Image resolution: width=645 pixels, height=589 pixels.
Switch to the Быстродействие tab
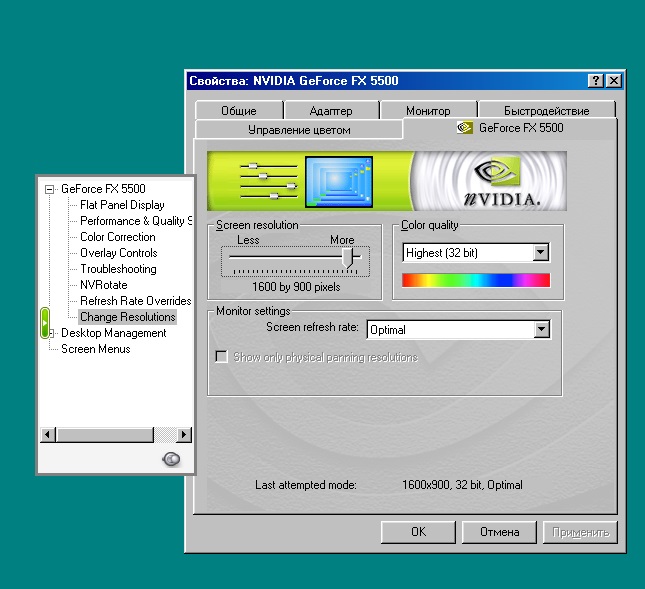546,111
